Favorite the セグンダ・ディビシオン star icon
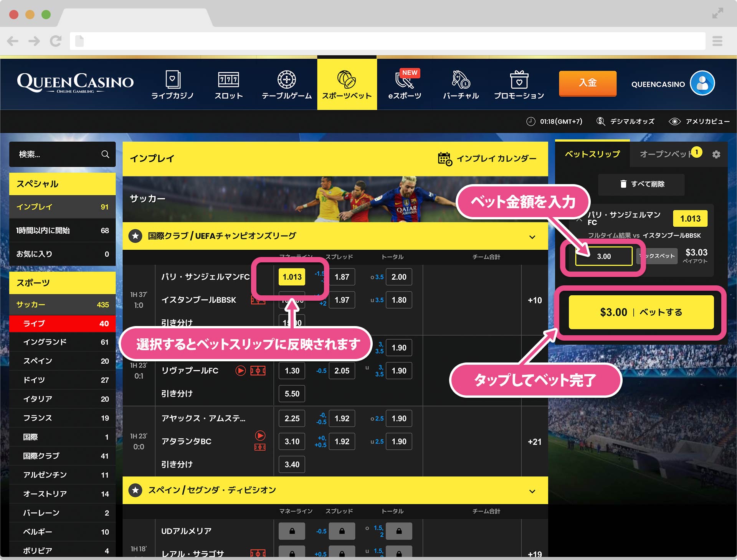Viewport: 737px width, 560px height. click(x=135, y=490)
